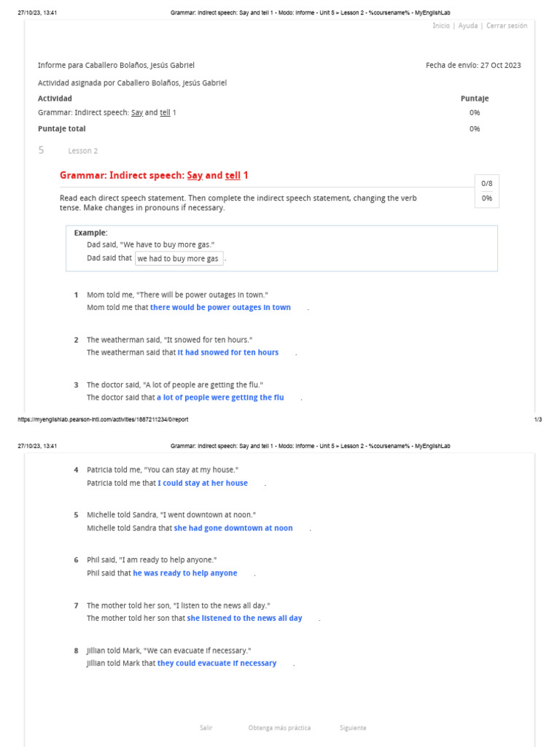Click answer 'she had gone downtown at noon'
The height and width of the screenshot is (747, 560).
[233, 528]
